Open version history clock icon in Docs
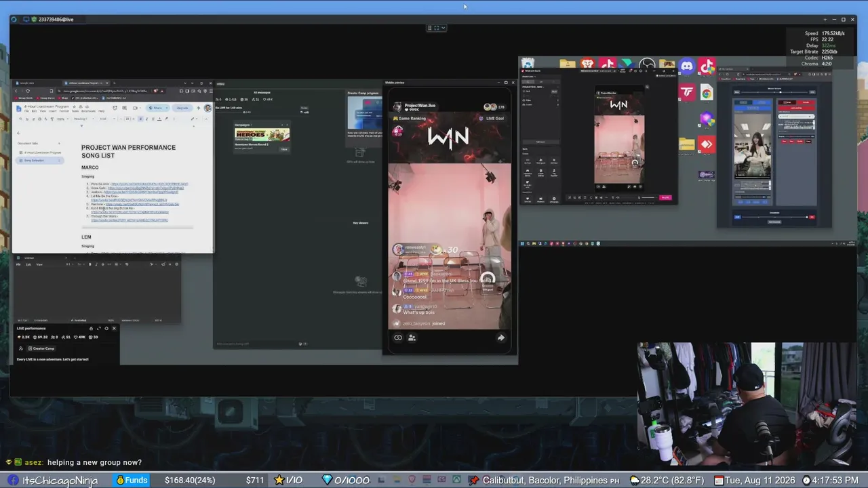Image resolution: width=868 pixels, height=488 pixels. (115, 108)
